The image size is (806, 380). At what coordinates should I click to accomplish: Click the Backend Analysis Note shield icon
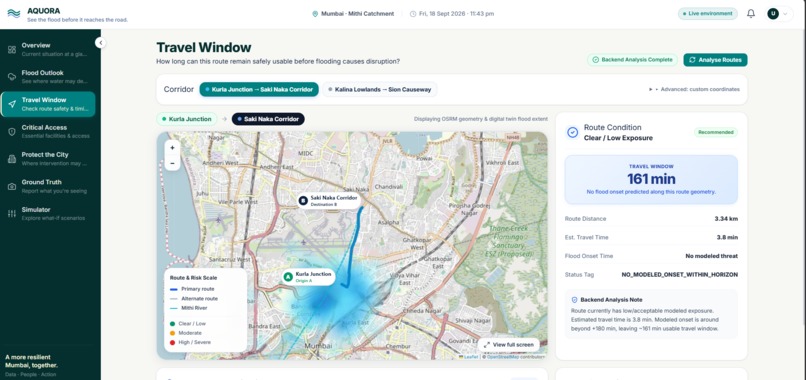pos(575,299)
